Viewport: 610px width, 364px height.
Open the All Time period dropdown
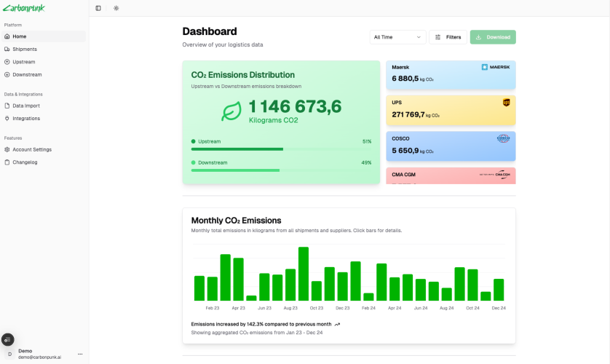397,37
